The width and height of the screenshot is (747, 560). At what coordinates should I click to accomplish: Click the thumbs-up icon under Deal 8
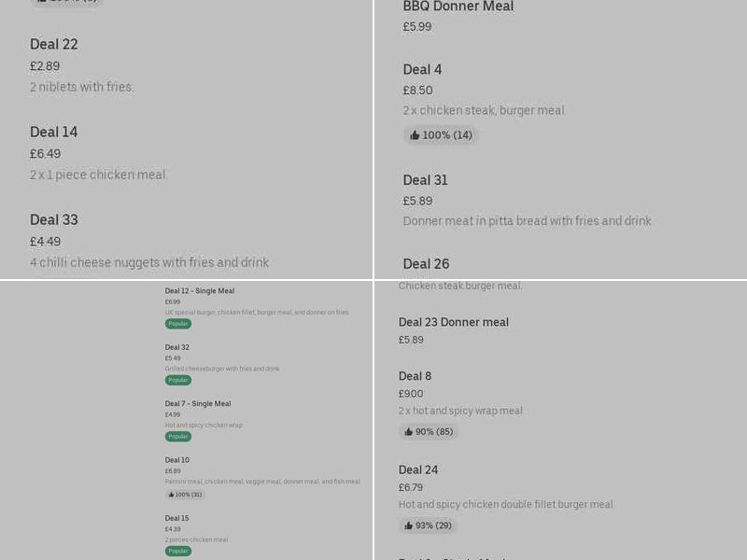pyautogui.click(x=409, y=432)
